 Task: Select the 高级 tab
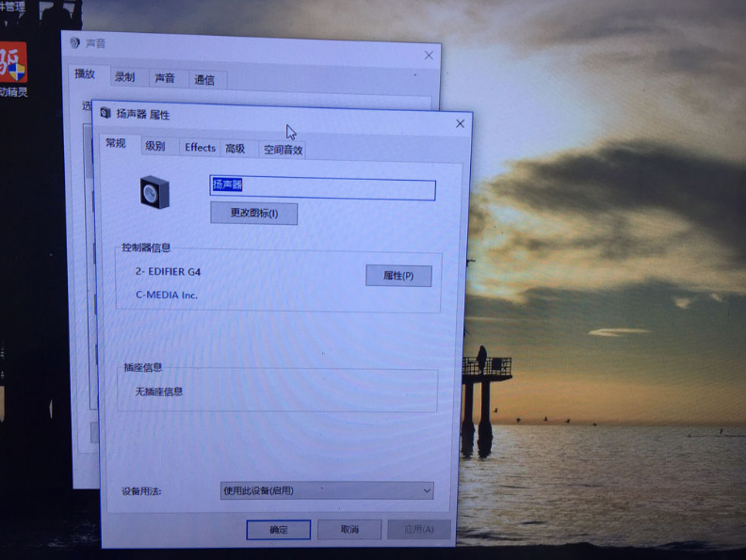coord(235,149)
